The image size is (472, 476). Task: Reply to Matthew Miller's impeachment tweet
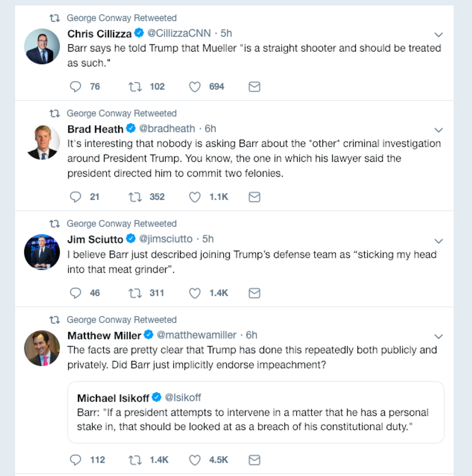pyautogui.click(x=76, y=460)
